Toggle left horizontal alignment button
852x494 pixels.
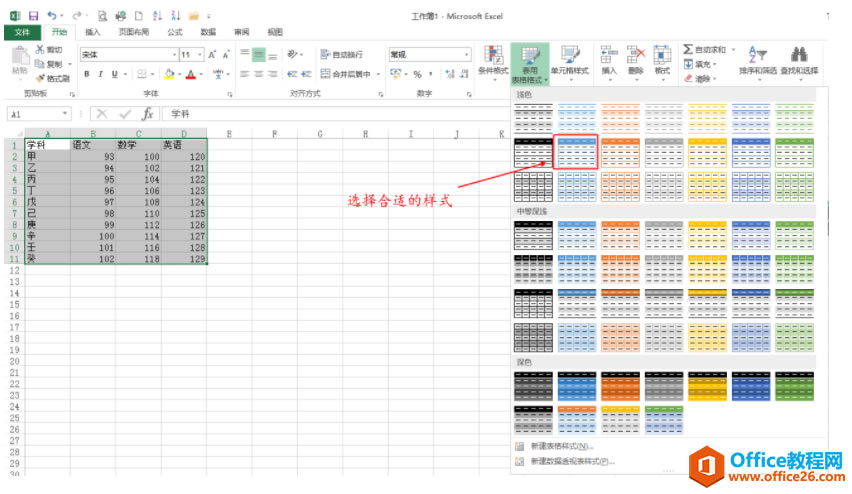pos(245,74)
